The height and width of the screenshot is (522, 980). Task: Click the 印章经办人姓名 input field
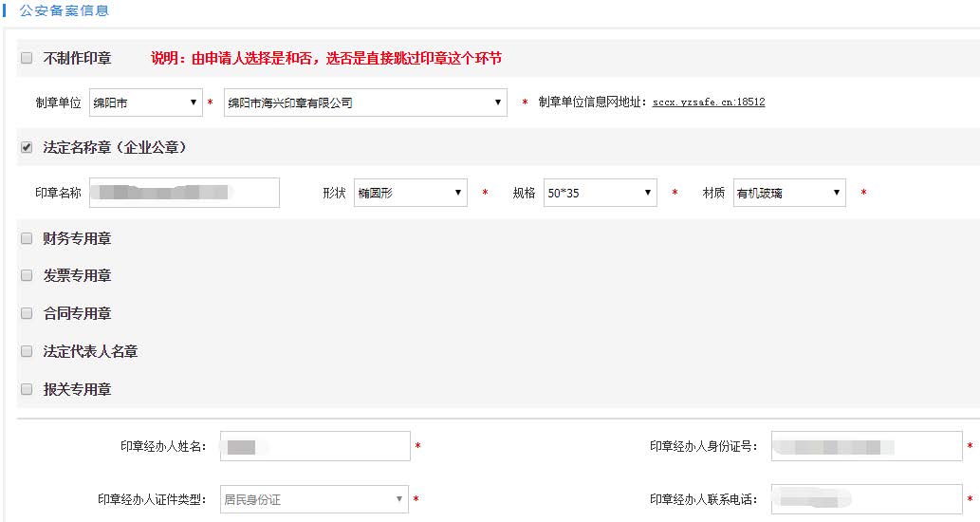point(315,446)
